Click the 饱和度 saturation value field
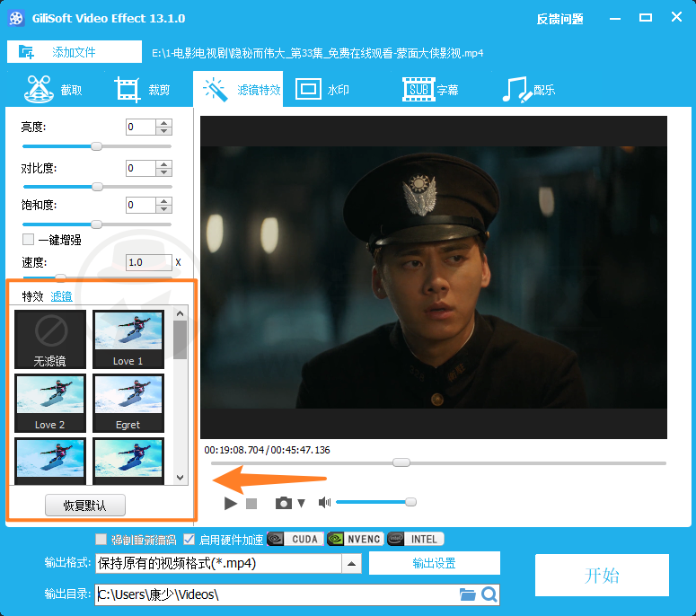Image resolution: width=696 pixels, height=616 pixels. click(x=141, y=205)
